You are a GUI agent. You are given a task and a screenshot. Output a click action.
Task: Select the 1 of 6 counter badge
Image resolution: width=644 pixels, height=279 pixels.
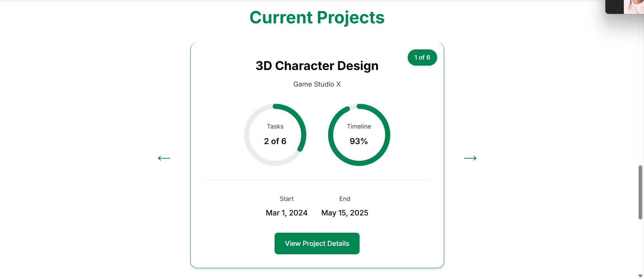click(x=422, y=57)
